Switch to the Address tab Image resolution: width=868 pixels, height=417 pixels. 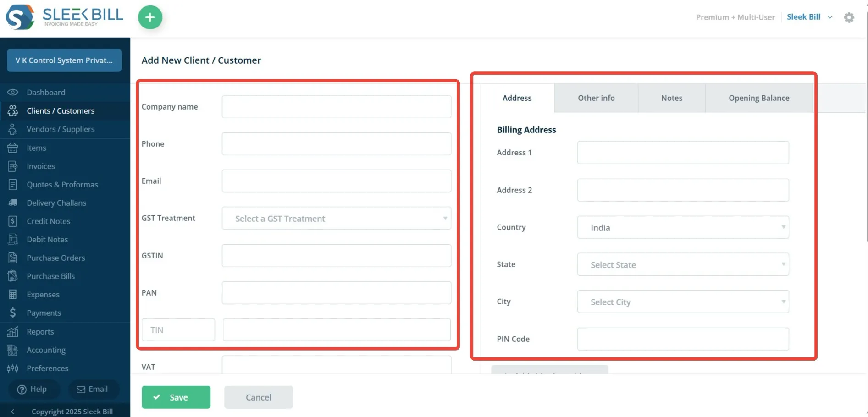click(x=517, y=98)
